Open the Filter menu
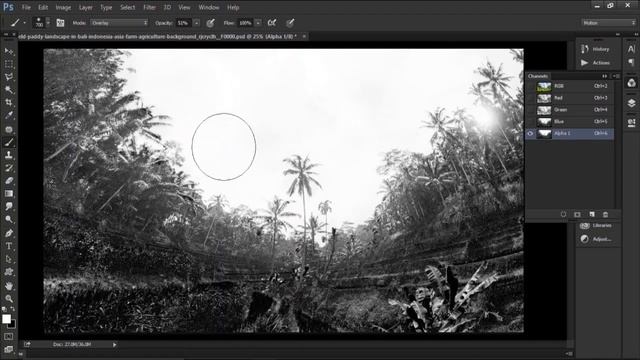The image size is (640, 360). [149, 7]
